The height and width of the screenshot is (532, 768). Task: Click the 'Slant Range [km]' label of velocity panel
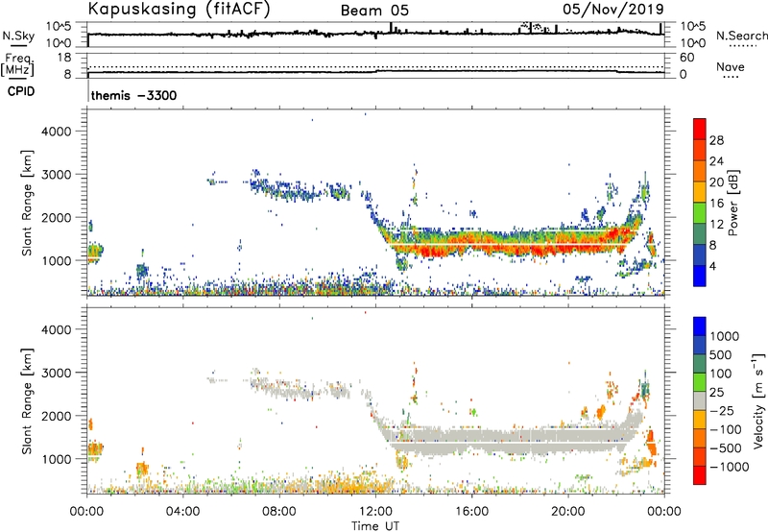27,401
